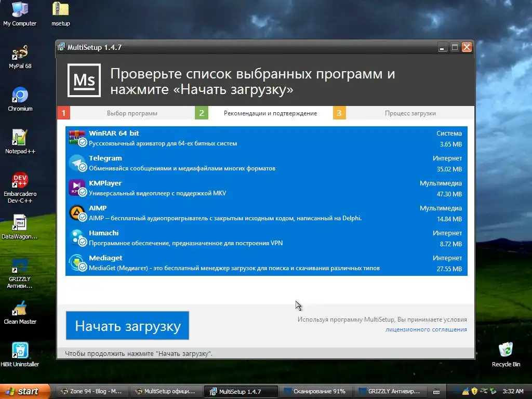The width and height of the screenshot is (532, 399).
Task: Click the Mediaget program icon
Action: (x=77, y=262)
